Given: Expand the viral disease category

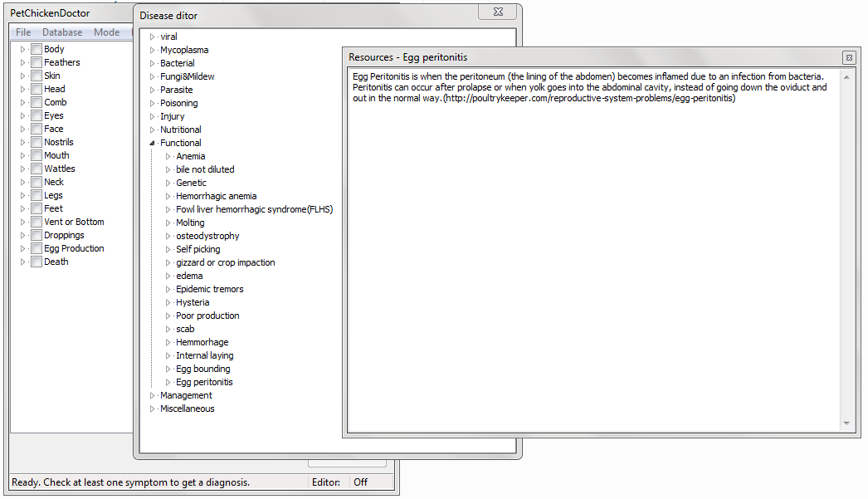Looking at the screenshot, I should click(x=153, y=37).
